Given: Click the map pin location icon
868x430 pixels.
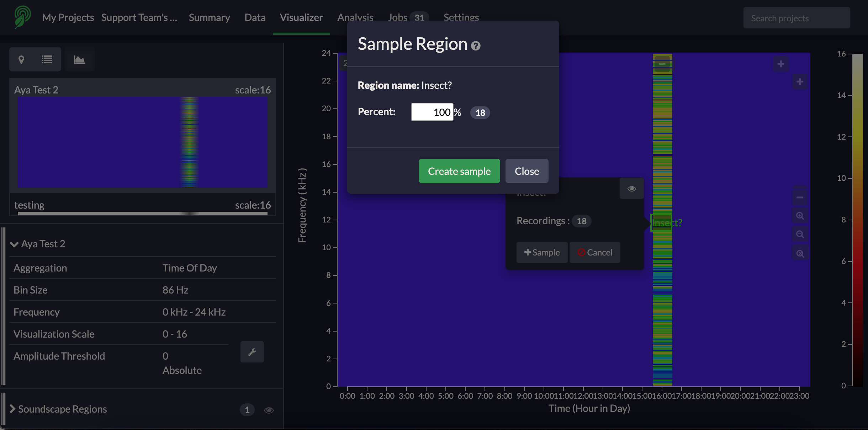Looking at the screenshot, I should (21, 59).
